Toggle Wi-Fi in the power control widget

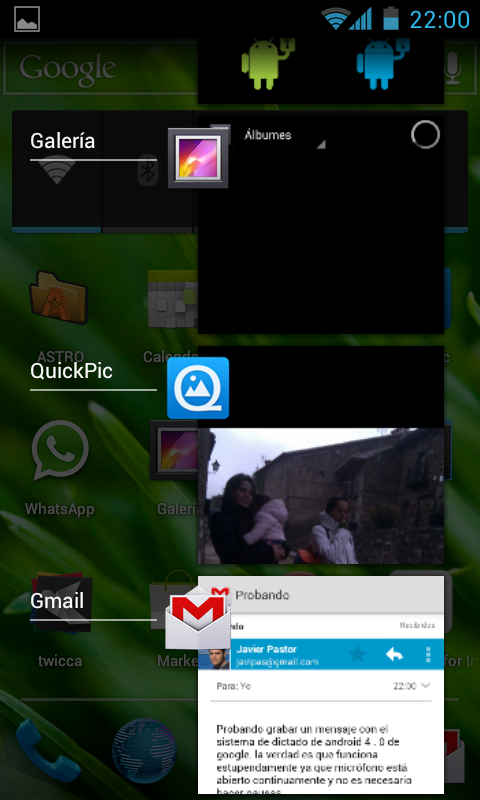click(57, 171)
